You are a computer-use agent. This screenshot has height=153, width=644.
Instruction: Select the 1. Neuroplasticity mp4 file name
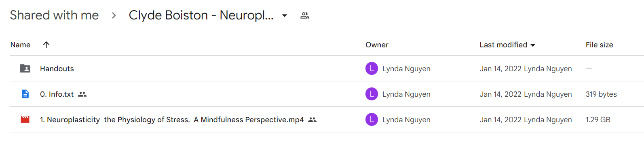coord(172,119)
